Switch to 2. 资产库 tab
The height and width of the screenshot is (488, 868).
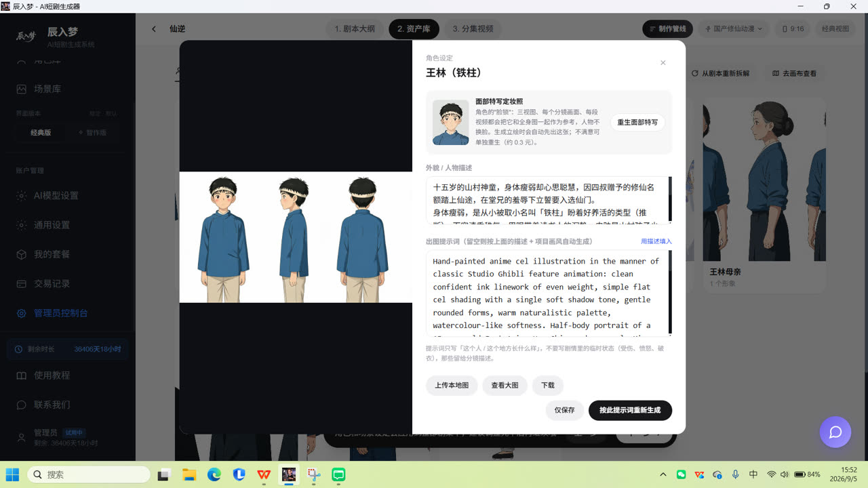coord(414,29)
